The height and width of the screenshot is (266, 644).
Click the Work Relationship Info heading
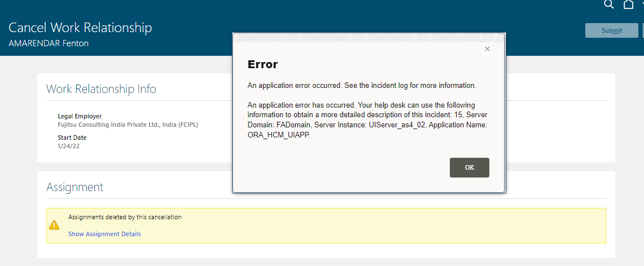[101, 89]
